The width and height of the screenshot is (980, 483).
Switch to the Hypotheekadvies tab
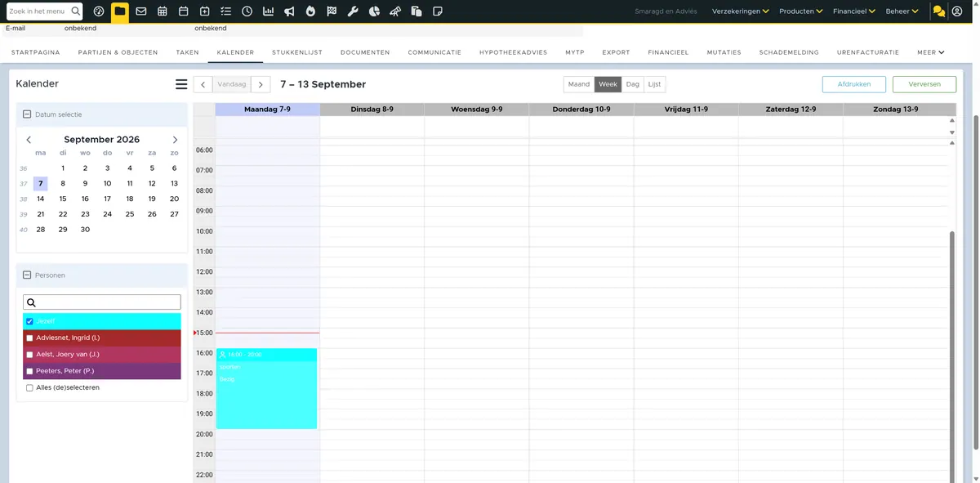click(x=514, y=52)
